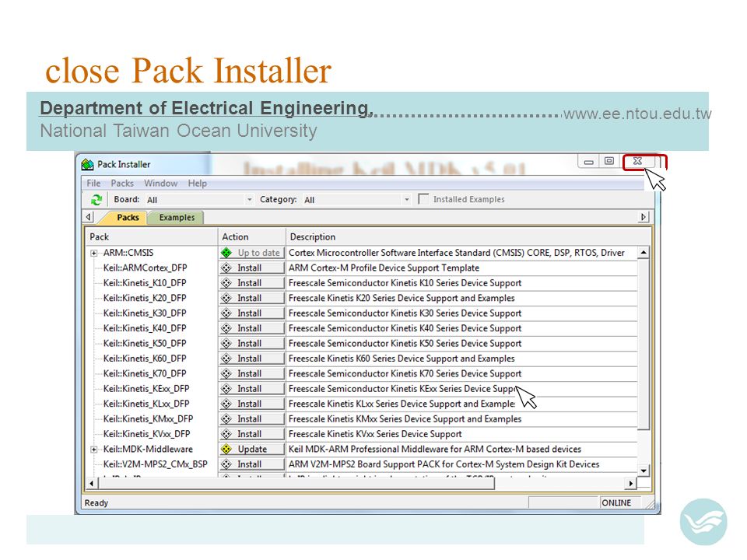Install the Keil::Kinetis_K20_DFP pack
747x560 pixels.
pyautogui.click(x=252, y=298)
